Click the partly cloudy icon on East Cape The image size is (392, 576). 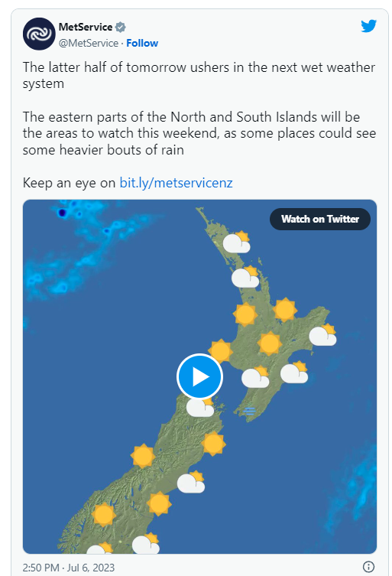coord(323,335)
